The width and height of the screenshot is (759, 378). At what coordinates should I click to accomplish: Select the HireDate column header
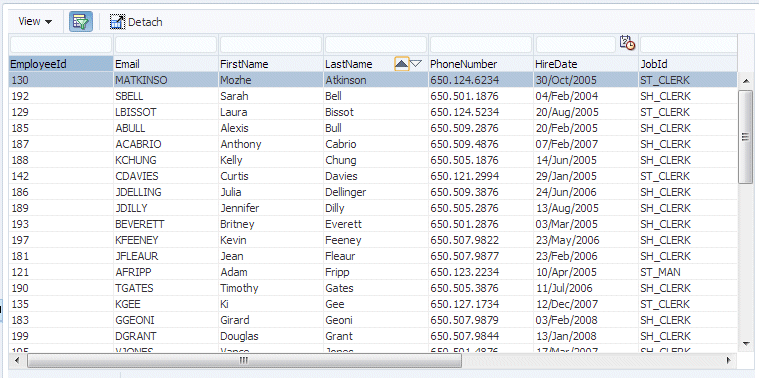(x=586, y=64)
